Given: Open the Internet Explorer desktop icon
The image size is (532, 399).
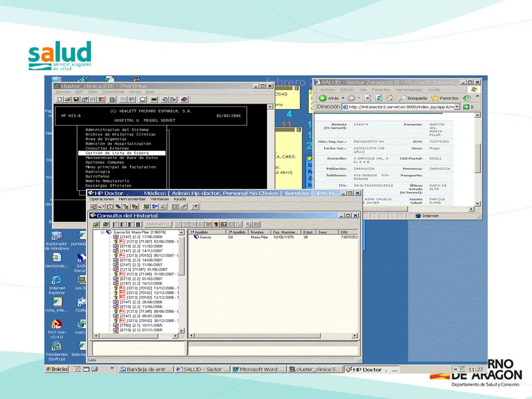Looking at the screenshot, I should (57, 285).
